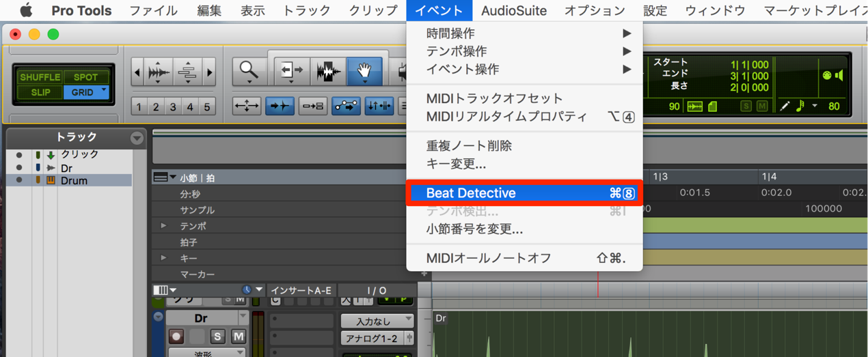This screenshot has width=868, height=357.
Task: Choose Beat Detective from the menu
Action: tap(525, 193)
